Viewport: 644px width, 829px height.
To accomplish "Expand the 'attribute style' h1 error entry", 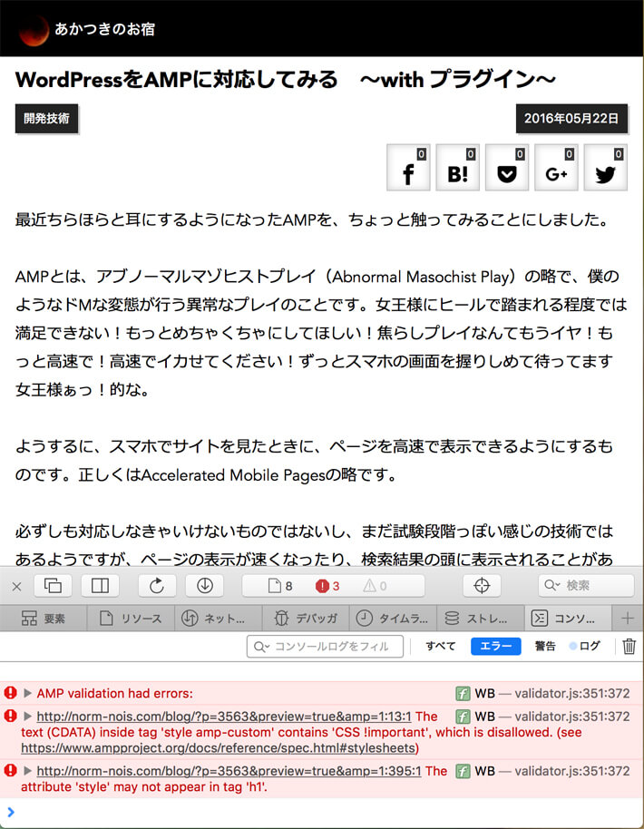I will [x=27, y=771].
